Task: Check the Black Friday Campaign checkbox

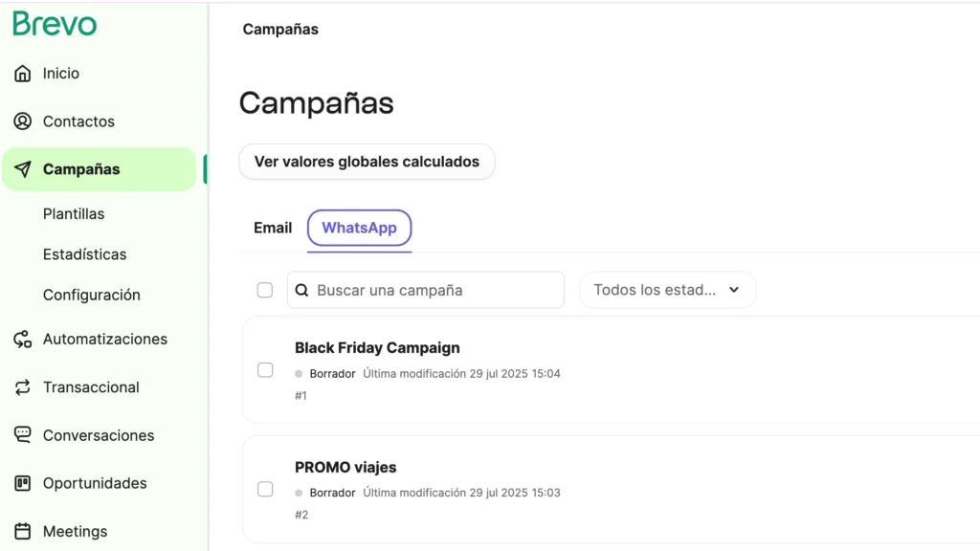Action: point(265,370)
